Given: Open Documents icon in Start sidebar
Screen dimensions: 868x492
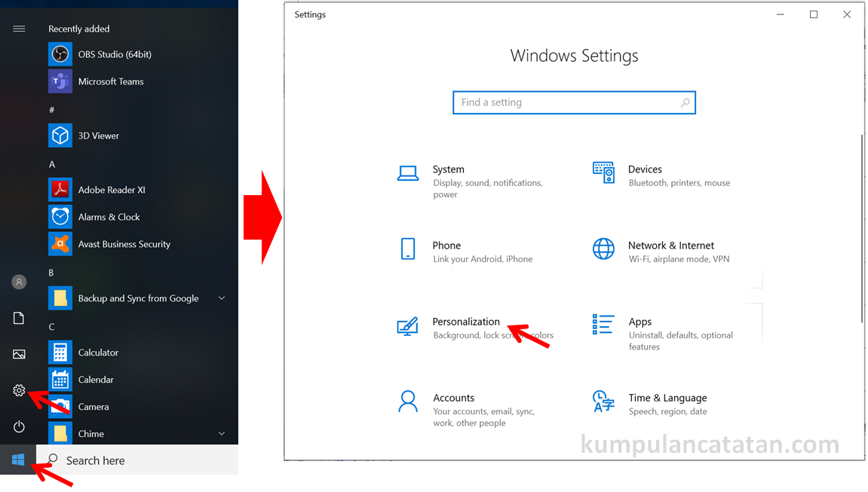Looking at the screenshot, I should pyautogui.click(x=19, y=318).
